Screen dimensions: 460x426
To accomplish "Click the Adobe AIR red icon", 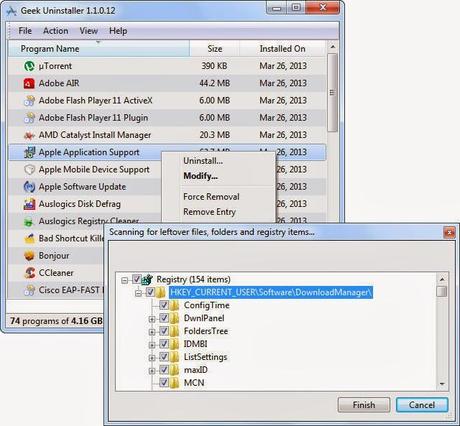I will [29, 83].
